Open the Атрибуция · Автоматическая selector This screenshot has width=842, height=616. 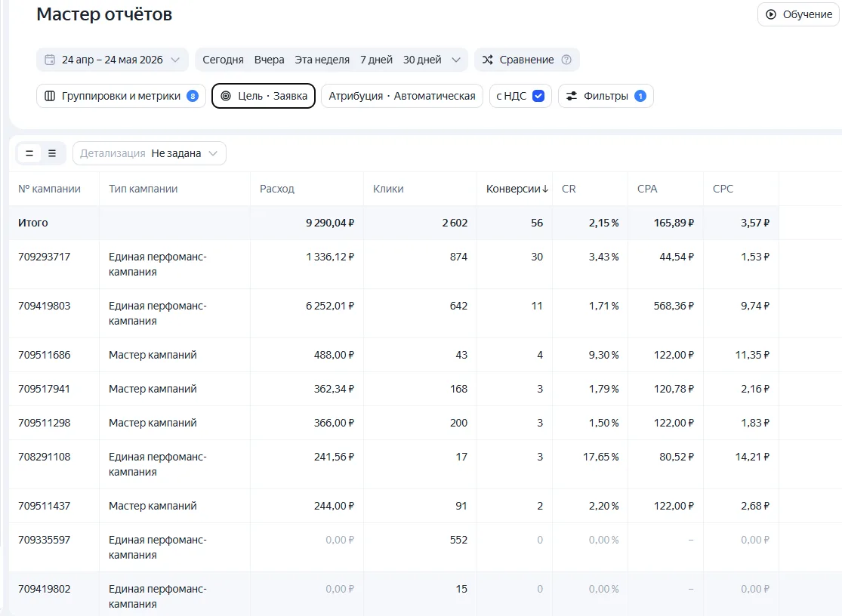click(x=402, y=96)
